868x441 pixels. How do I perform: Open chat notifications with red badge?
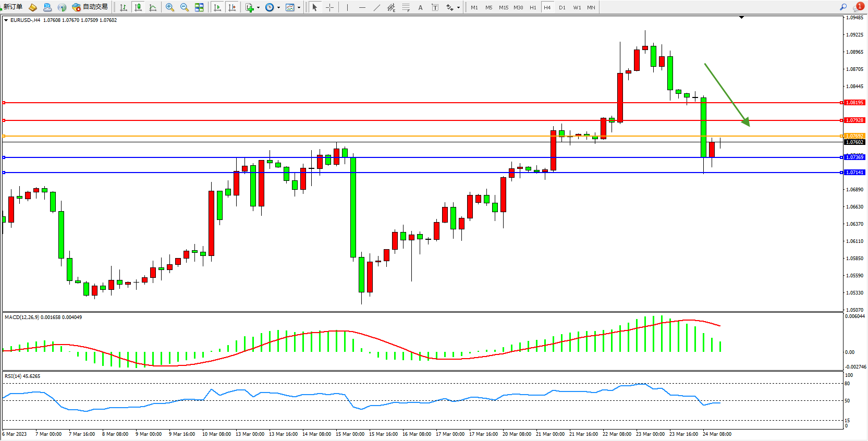858,7
